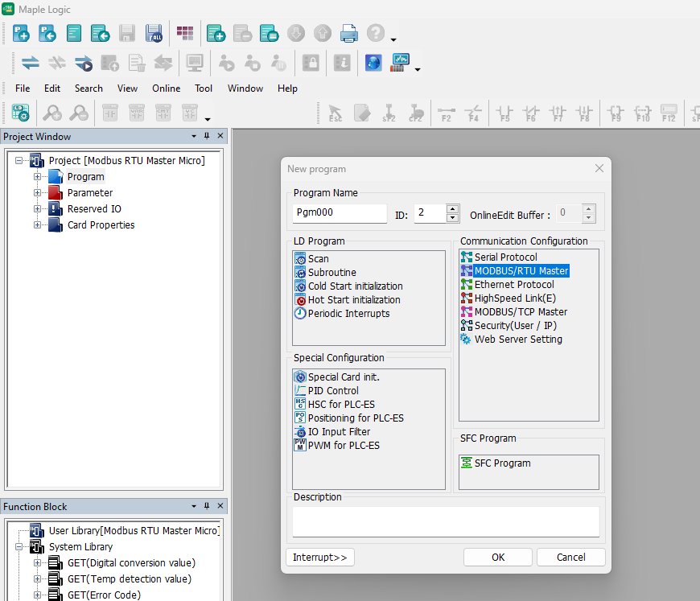Image resolution: width=700 pixels, height=601 pixels.
Task: Collapse the System Library node
Action: tap(19, 546)
